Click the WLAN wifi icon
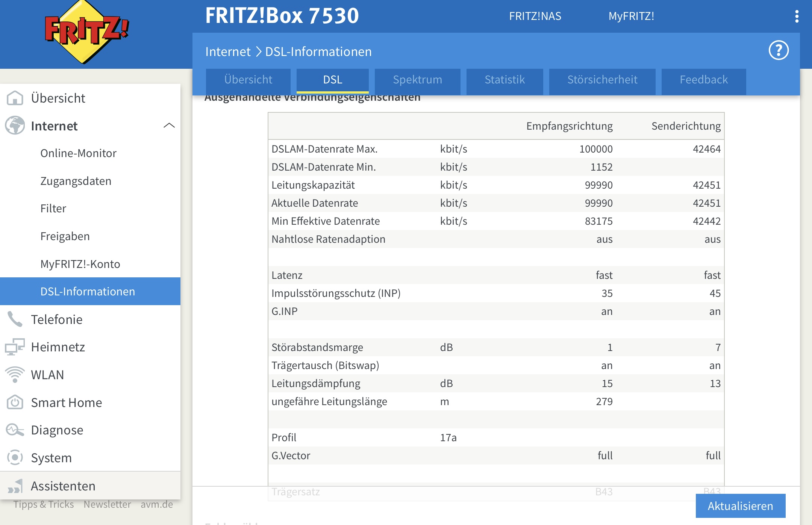 click(x=15, y=375)
